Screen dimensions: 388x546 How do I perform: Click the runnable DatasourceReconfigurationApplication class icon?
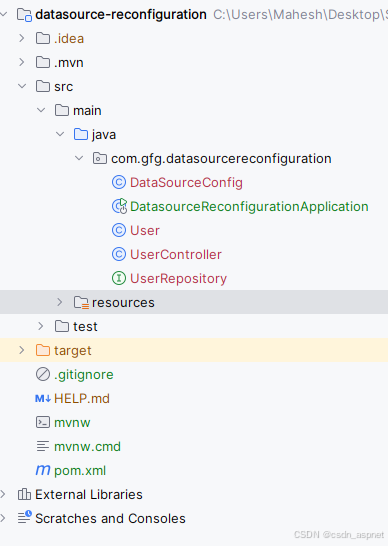point(119,206)
